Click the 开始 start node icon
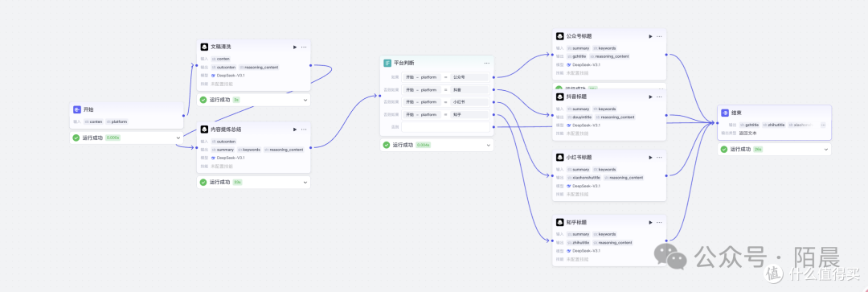This screenshot has height=292, width=868. [77, 109]
